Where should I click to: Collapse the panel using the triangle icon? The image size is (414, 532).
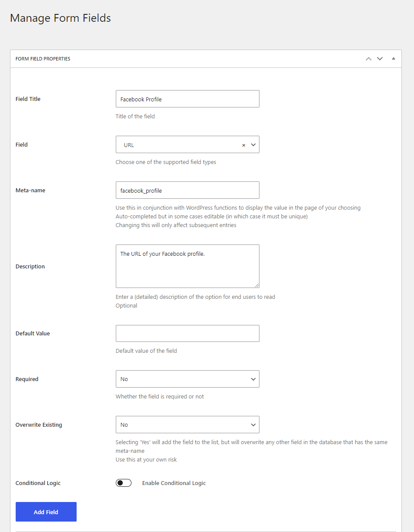click(x=394, y=58)
